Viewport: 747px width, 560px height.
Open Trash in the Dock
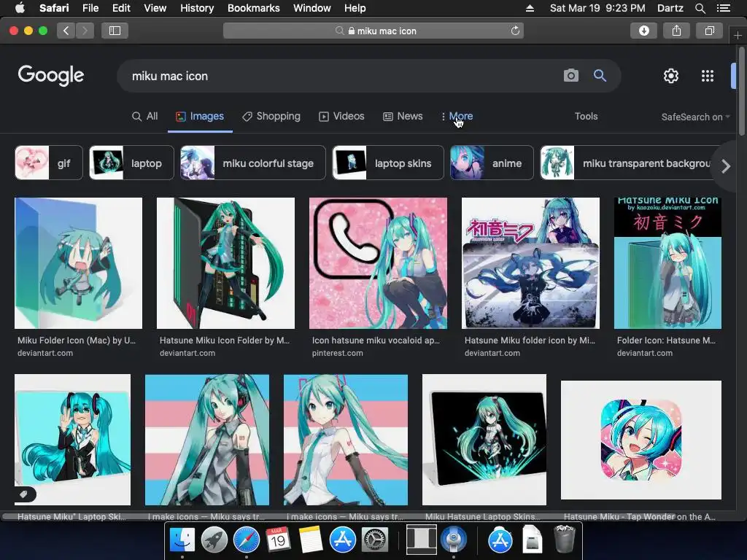(565, 539)
